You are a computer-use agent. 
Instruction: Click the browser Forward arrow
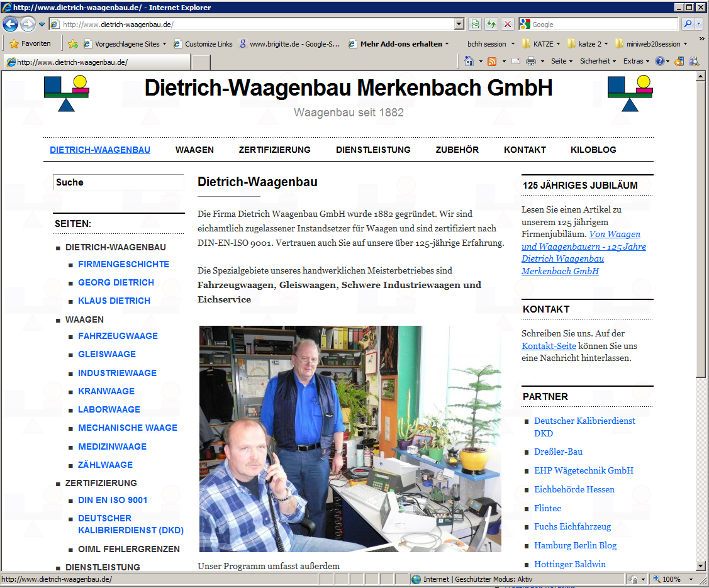[28, 24]
